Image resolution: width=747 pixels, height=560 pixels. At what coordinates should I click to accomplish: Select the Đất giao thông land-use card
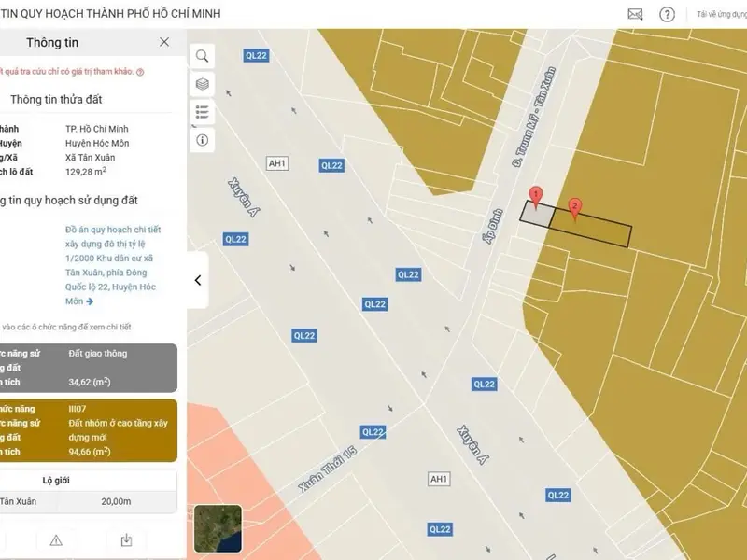click(x=87, y=368)
